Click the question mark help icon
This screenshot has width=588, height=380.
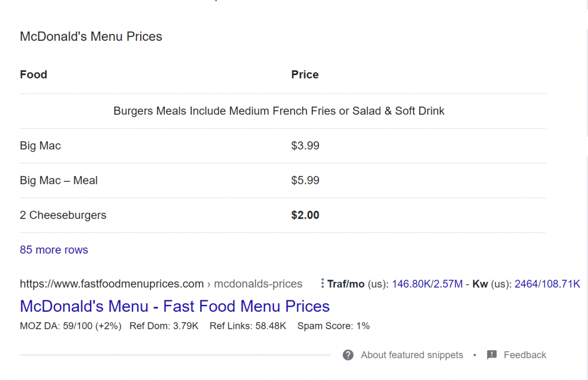click(x=348, y=355)
